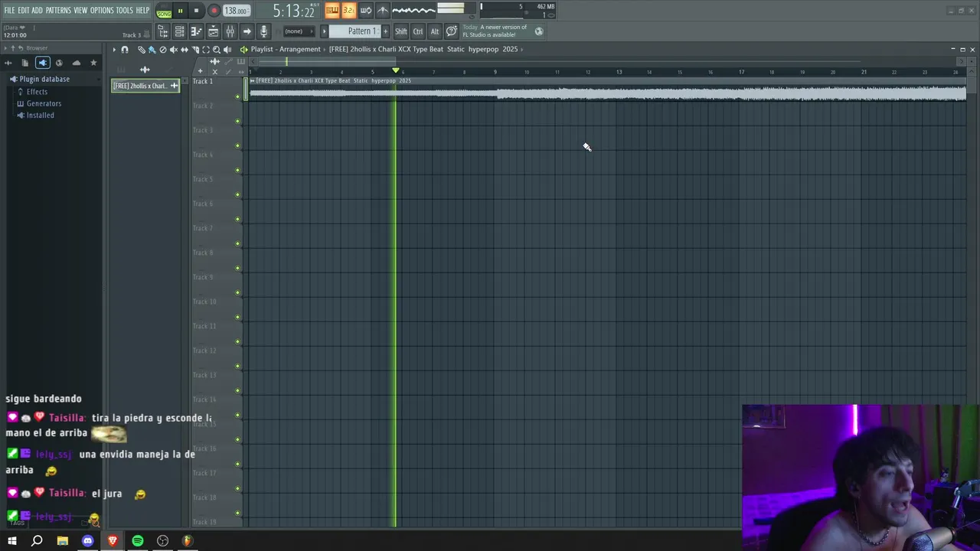Open the FILE menu

click(x=9, y=10)
